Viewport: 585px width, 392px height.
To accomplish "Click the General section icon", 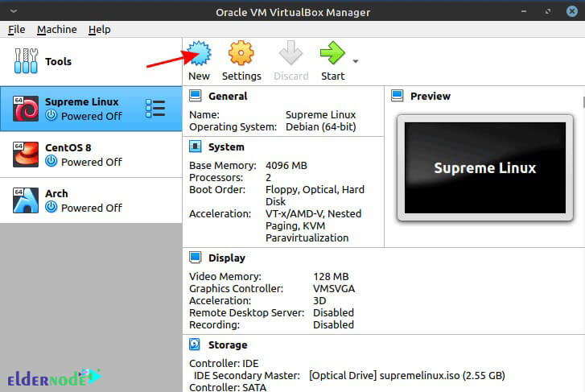I will coord(195,96).
